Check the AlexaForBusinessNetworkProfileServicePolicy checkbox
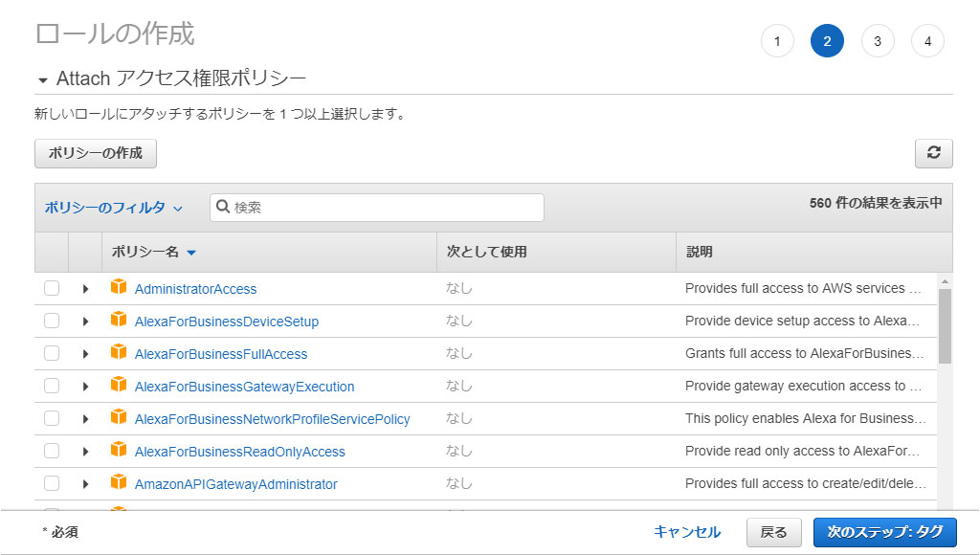This screenshot has width=980, height=555. (52, 418)
